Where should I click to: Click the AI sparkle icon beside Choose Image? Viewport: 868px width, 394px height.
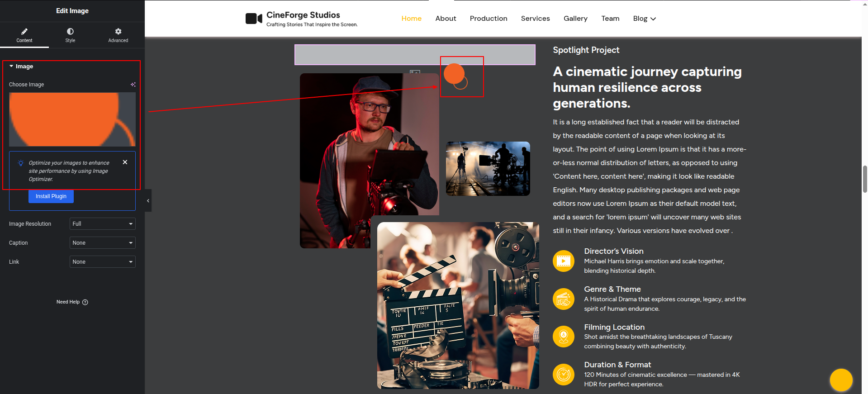133,85
